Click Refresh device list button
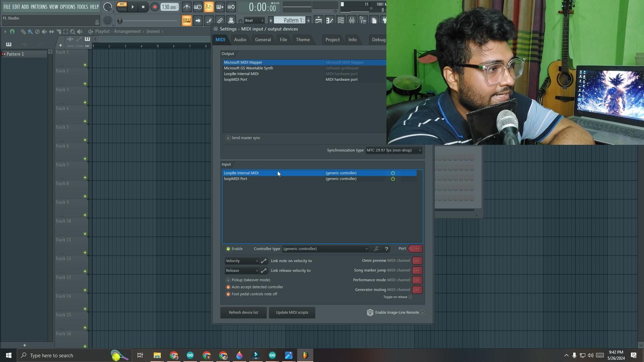The width and height of the screenshot is (644, 362). coord(243,313)
